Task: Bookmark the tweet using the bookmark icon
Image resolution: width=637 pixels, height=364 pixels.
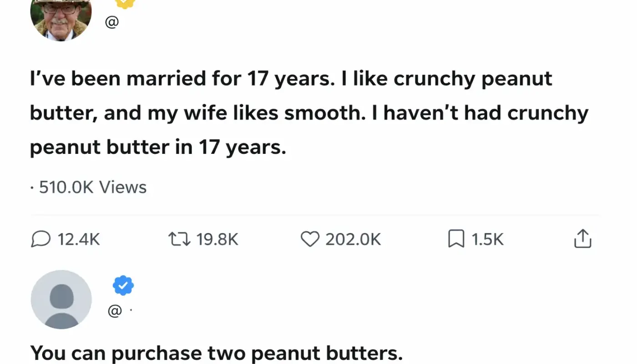Action: tap(456, 239)
